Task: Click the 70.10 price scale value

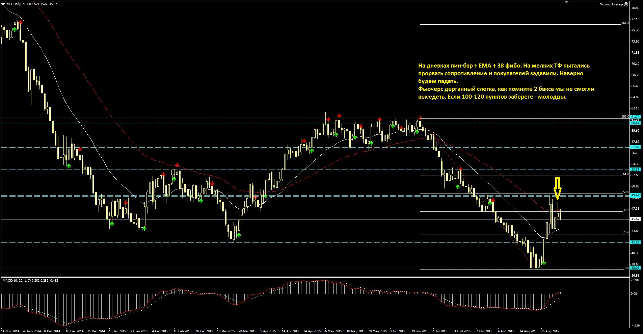Action: coord(635,63)
